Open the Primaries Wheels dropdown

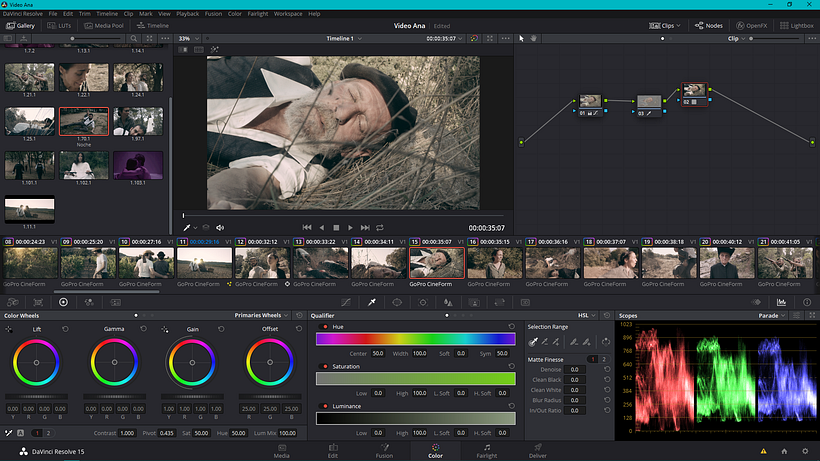(261, 316)
